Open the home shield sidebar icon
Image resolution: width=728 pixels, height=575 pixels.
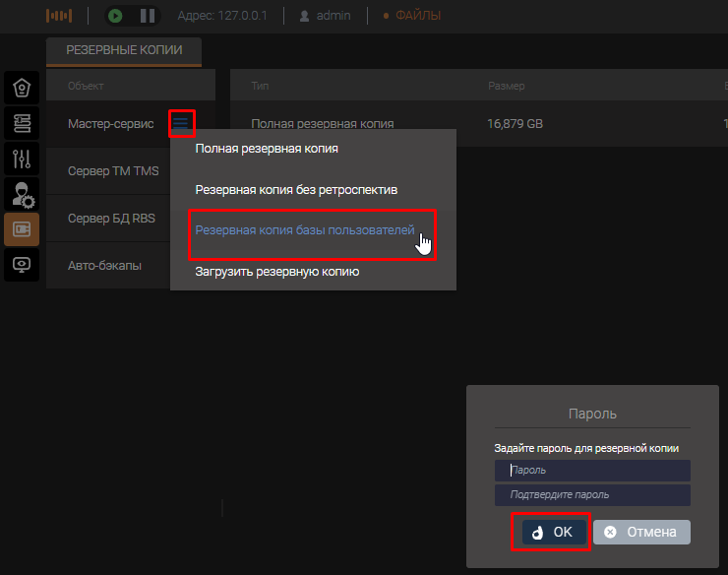(x=22, y=88)
